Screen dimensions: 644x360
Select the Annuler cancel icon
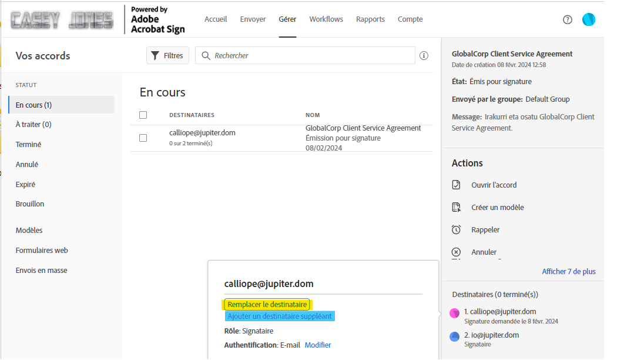point(457,252)
